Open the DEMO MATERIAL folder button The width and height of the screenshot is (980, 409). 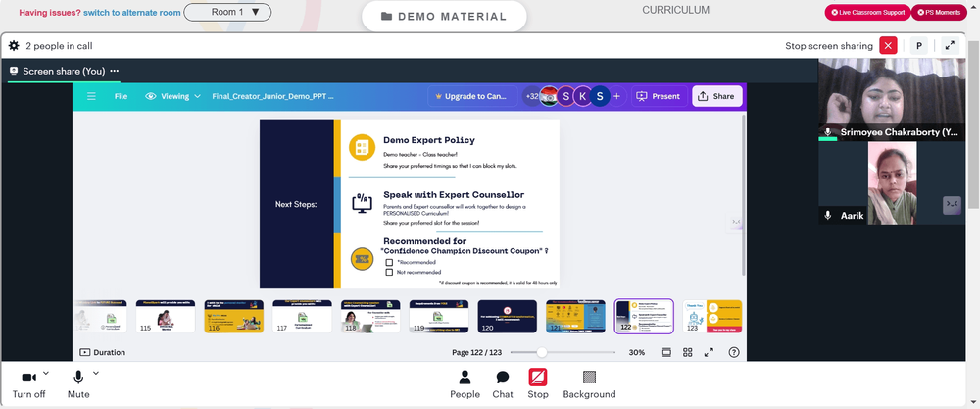[444, 17]
